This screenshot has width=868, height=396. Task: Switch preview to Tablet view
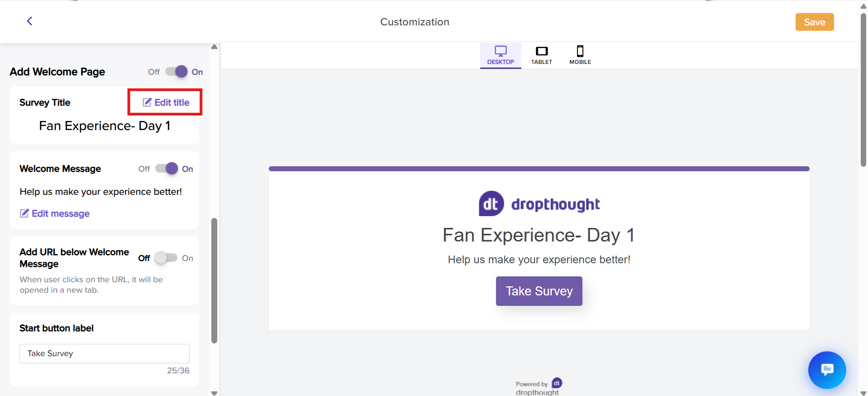(x=541, y=55)
